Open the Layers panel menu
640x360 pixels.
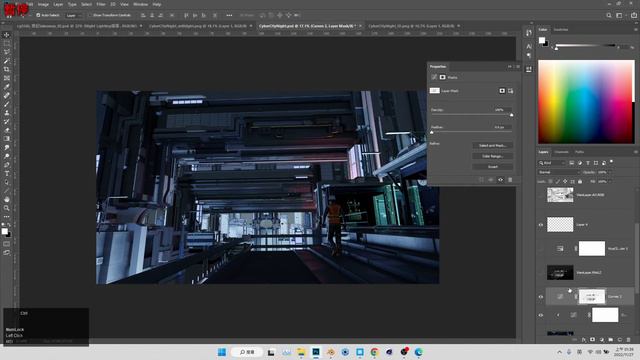pyautogui.click(x=635, y=152)
